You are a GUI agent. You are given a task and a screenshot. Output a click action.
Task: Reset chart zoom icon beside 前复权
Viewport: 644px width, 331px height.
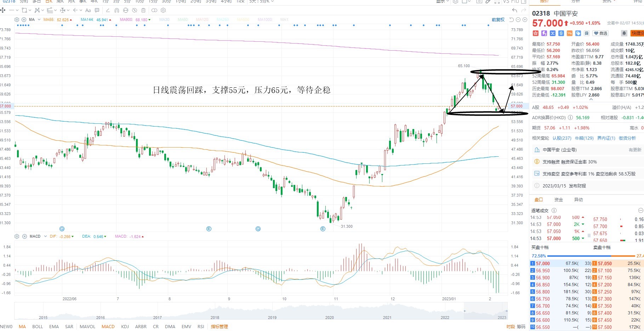[x=512, y=19]
